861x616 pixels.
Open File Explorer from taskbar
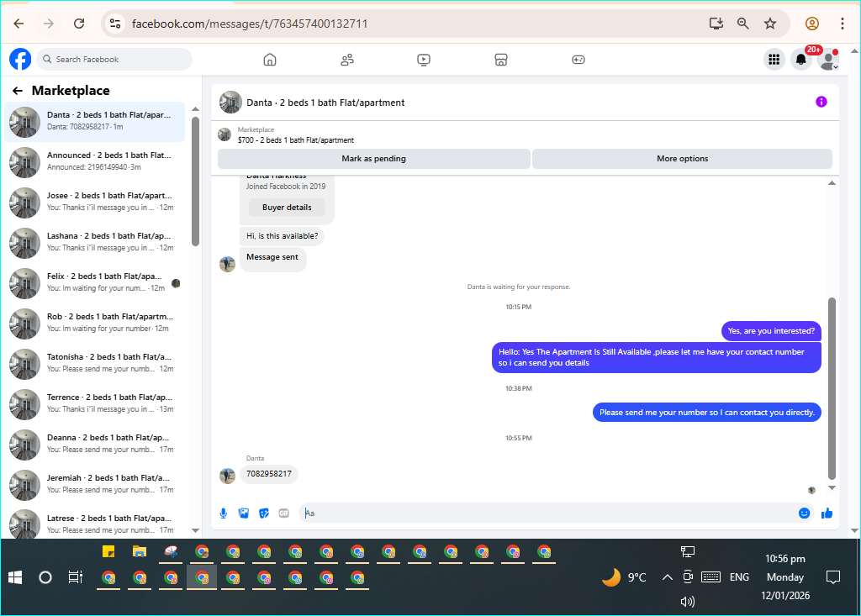[140, 552]
